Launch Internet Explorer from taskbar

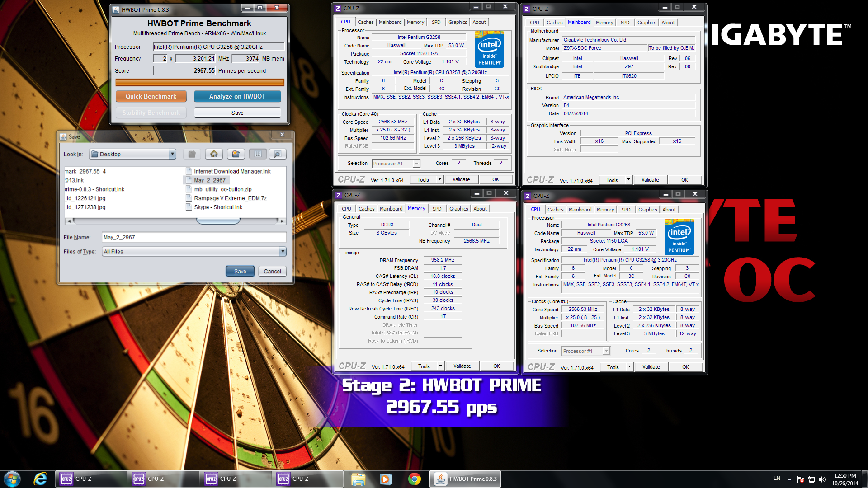[40, 479]
